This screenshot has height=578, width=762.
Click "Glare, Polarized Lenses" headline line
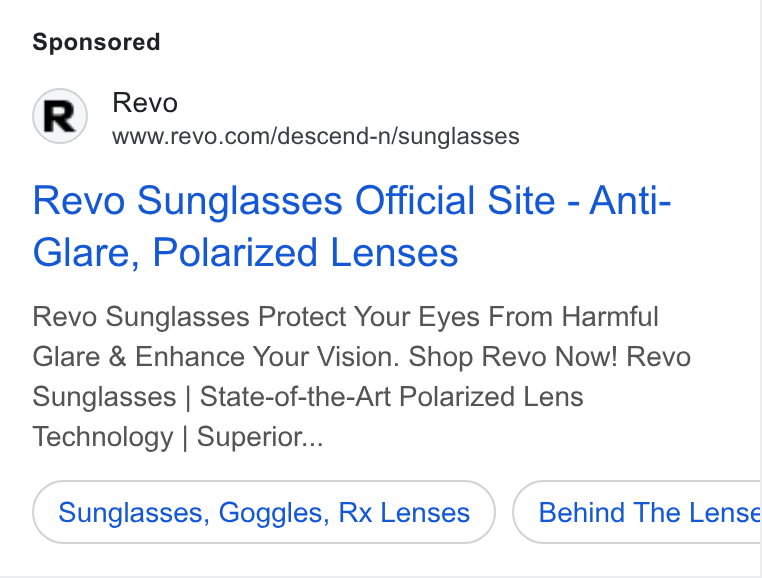(x=245, y=253)
